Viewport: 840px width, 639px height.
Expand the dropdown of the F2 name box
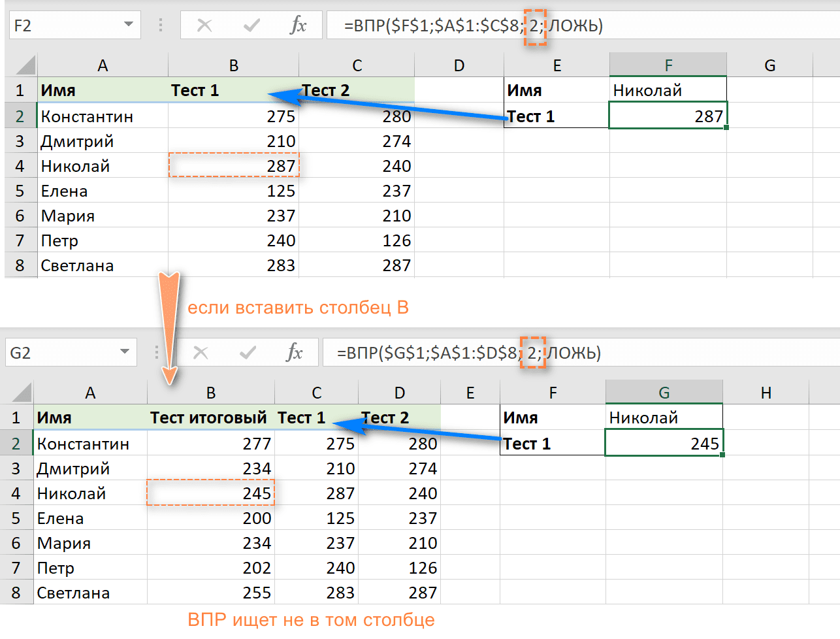pyautogui.click(x=128, y=25)
